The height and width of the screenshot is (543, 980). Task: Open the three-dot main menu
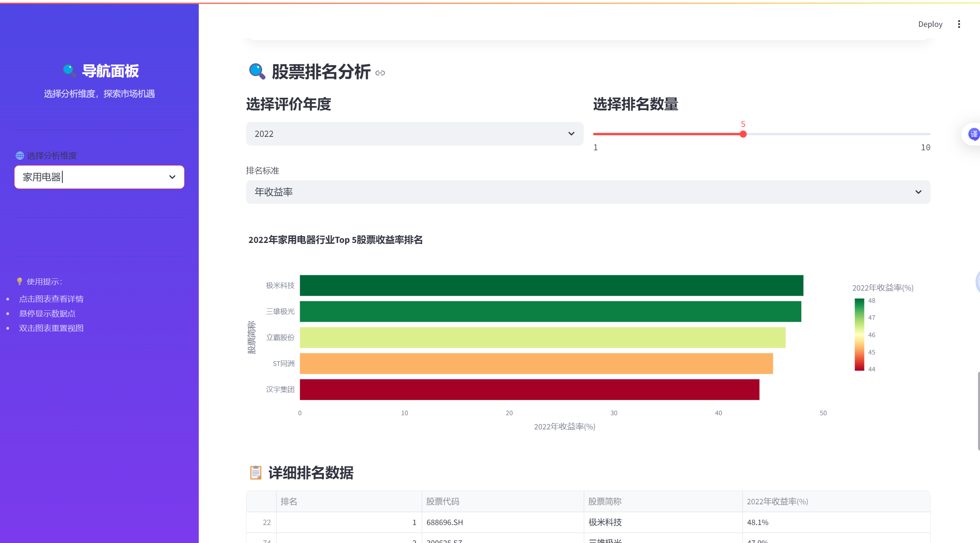pyautogui.click(x=959, y=24)
